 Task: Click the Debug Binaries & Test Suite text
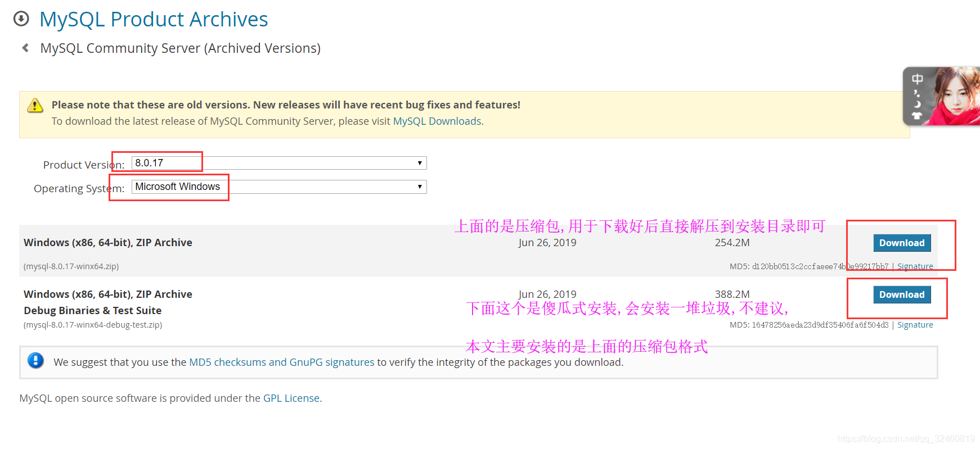93,311
